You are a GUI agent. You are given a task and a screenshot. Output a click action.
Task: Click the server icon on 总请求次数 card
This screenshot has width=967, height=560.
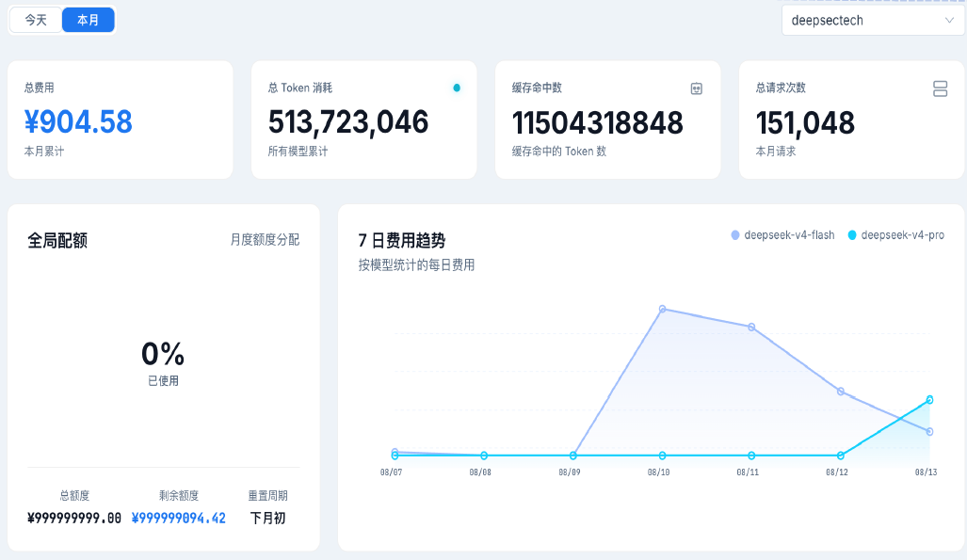coord(940,88)
